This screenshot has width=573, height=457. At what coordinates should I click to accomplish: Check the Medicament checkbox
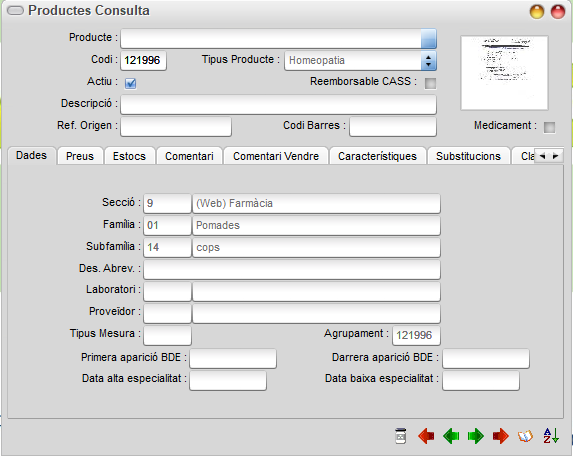[549, 127]
